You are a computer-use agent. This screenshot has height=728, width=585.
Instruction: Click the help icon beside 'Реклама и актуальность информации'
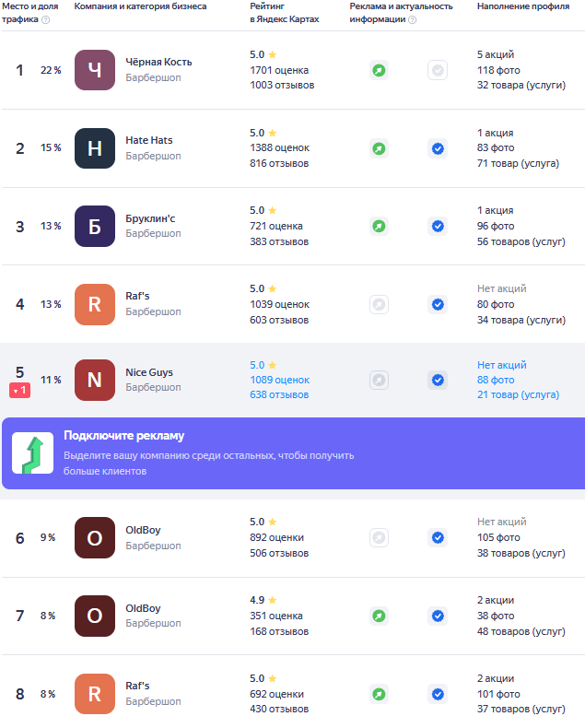coord(412,19)
